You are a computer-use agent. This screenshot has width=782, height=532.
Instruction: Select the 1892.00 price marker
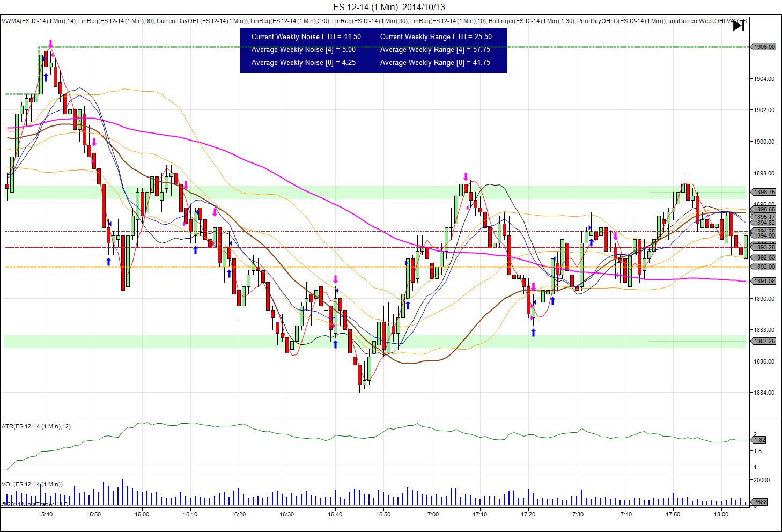(x=764, y=267)
